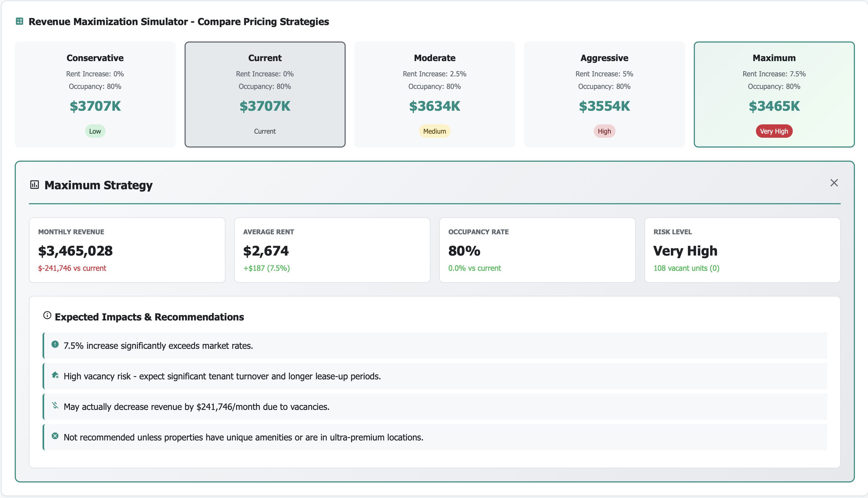Click the High risk badge on Aggressive

click(x=604, y=131)
